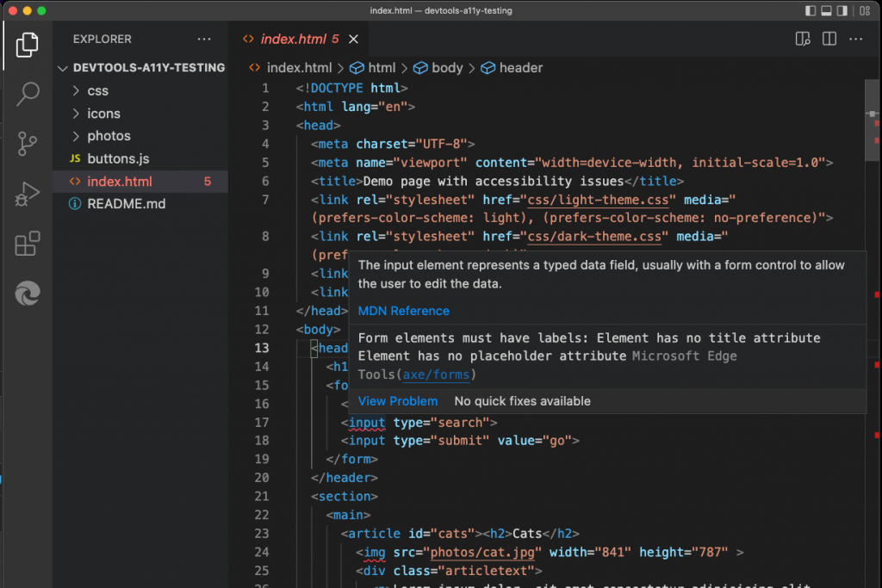Viewport: 882px width, 588px height.
Task: Open the Explorer view in activity bar
Action: (27, 45)
